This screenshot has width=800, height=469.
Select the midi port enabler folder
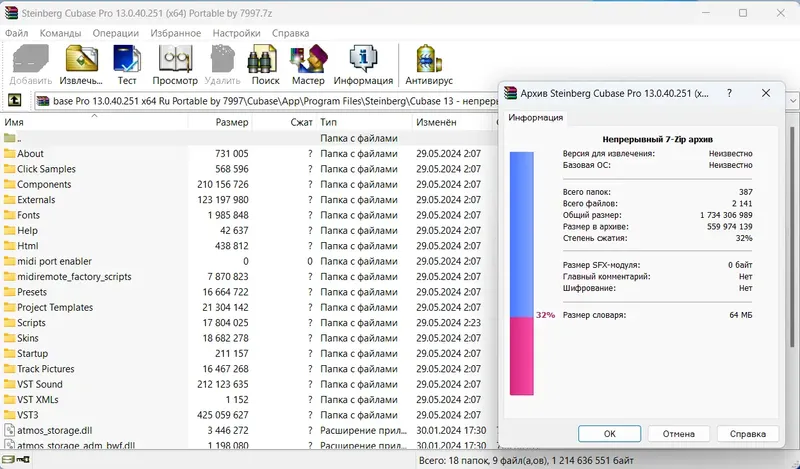tap(47, 261)
